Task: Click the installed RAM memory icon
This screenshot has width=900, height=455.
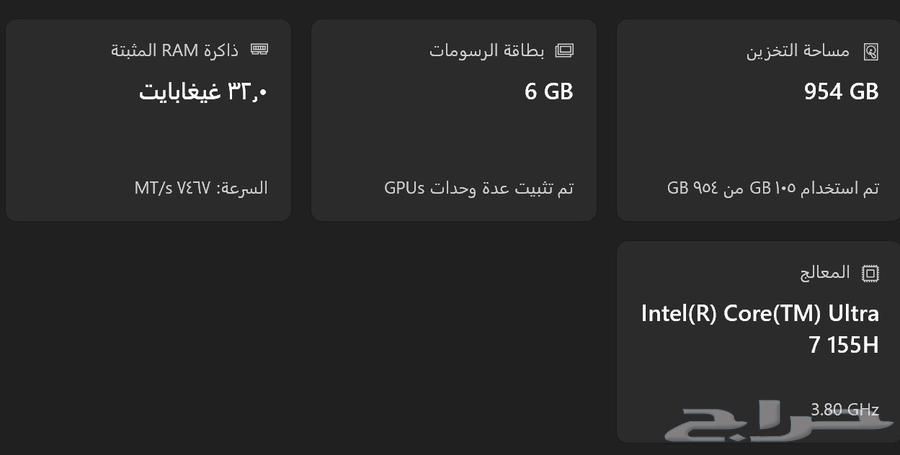Action: [x=260, y=50]
